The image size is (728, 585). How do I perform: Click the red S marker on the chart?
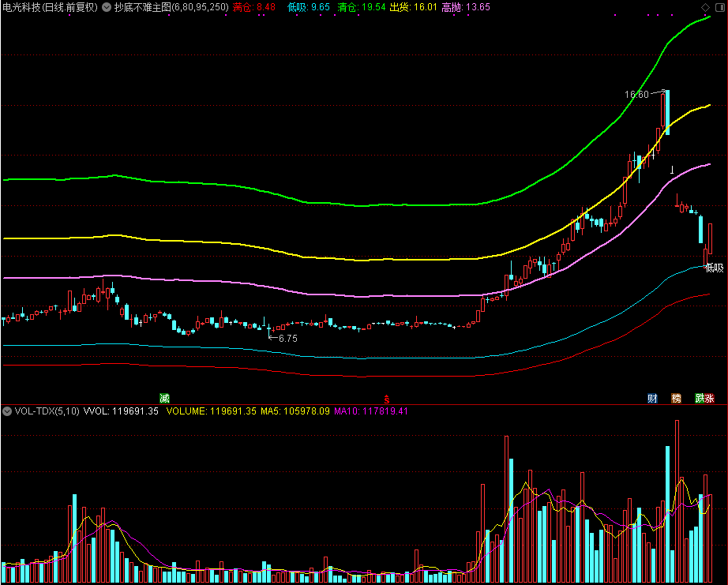click(386, 399)
